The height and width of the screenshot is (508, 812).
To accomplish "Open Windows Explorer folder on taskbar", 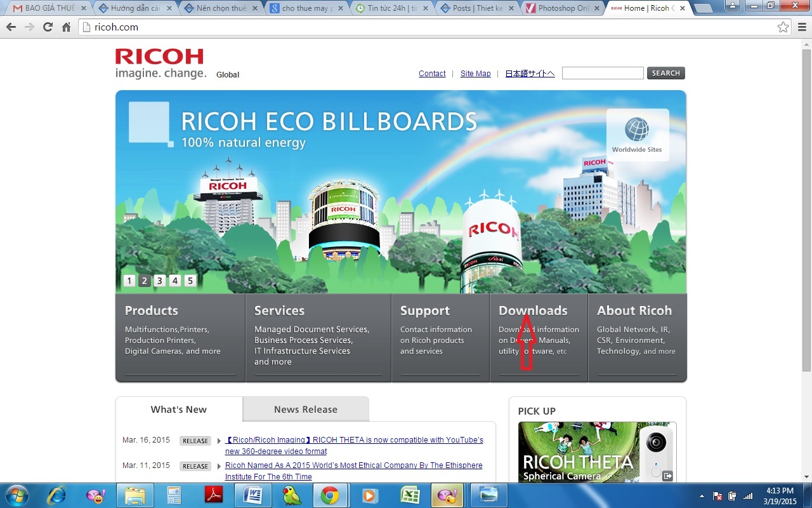I will click(x=135, y=495).
